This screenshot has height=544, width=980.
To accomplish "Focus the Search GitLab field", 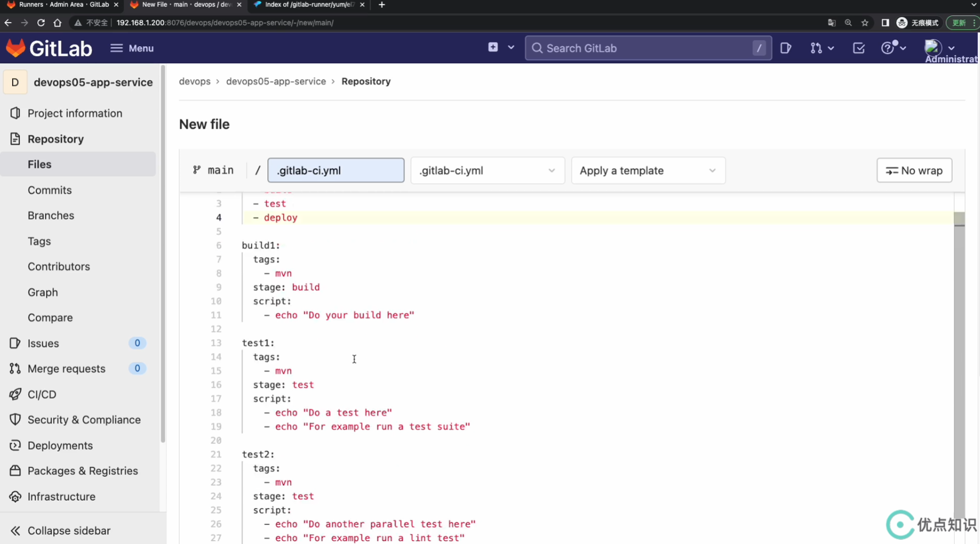I will pyautogui.click(x=648, y=48).
